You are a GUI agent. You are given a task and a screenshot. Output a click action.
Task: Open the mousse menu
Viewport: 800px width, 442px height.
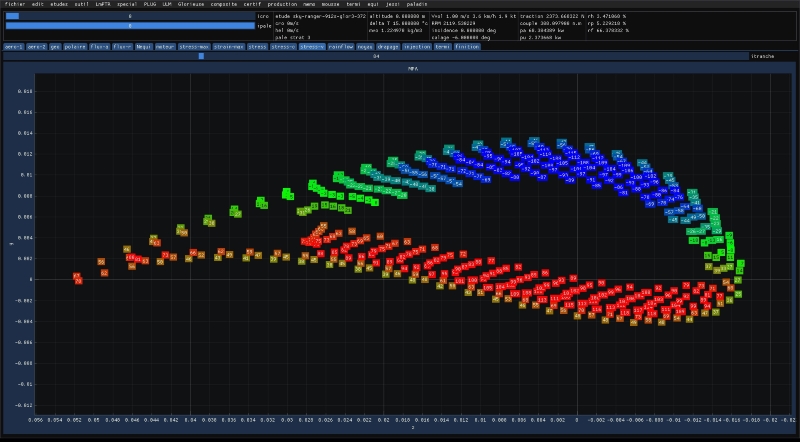coord(330,5)
